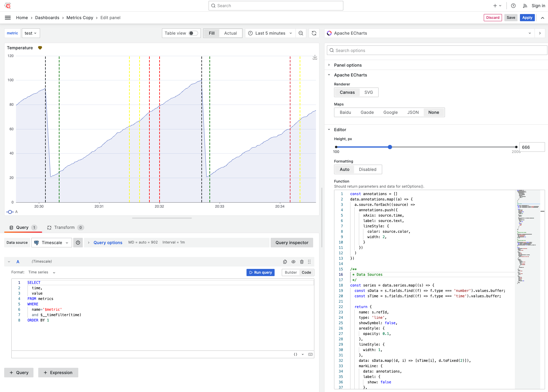The width and height of the screenshot is (548, 392).
Task: Refresh the dashboard data
Action: click(314, 33)
